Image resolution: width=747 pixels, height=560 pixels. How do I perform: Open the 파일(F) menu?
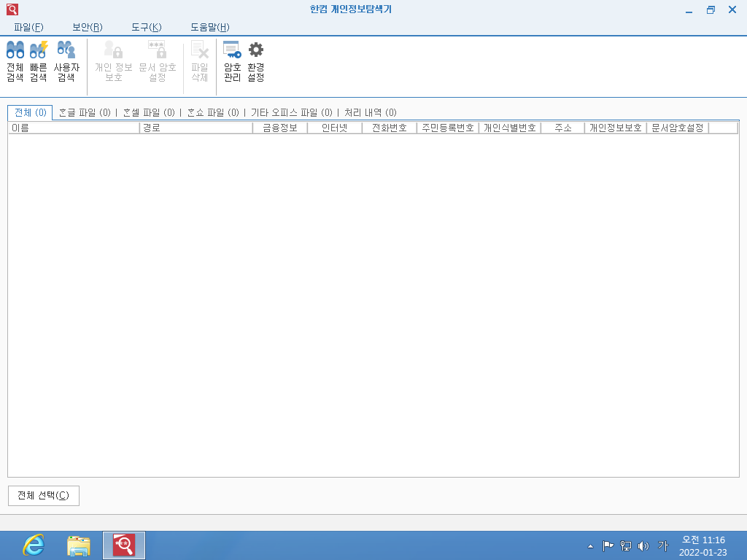click(x=28, y=27)
